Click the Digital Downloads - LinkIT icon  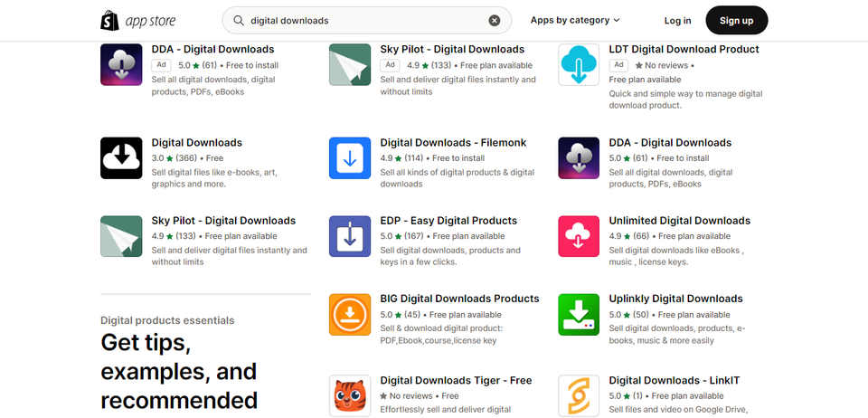pos(579,395)
